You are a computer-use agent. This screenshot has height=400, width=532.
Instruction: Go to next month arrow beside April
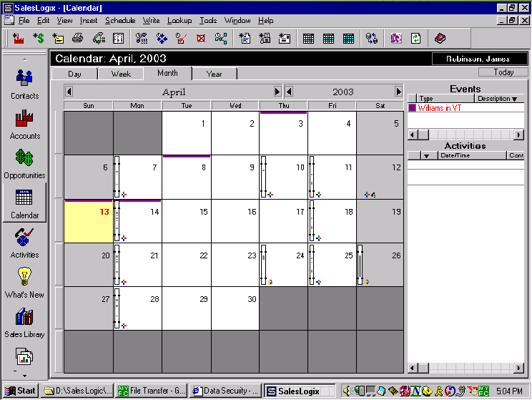[x=277, y=92]
